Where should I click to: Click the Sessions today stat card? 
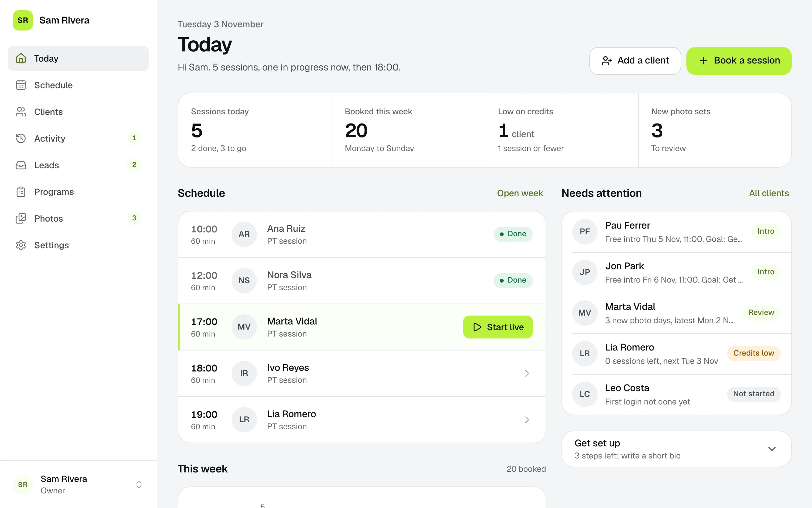pyautogui.click(x=255, y=130)
